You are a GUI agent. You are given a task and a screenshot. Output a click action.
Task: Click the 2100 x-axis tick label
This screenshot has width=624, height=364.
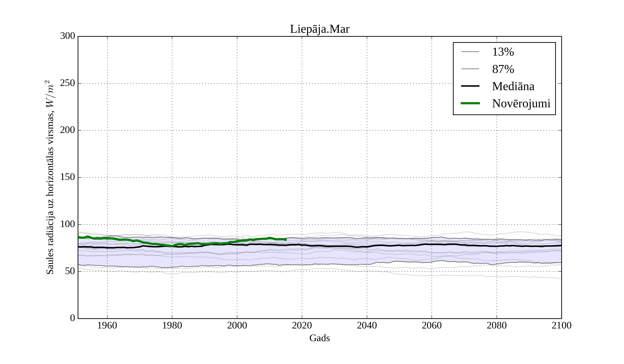[561, 325]
